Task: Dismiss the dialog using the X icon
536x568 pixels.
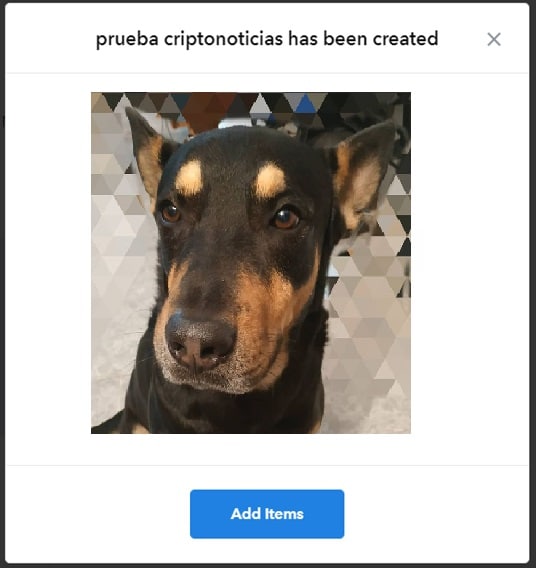Action: [x=494, y=39]
